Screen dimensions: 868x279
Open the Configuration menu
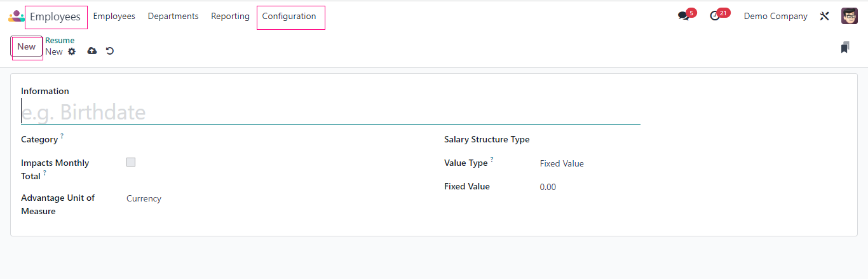pos(289,17)
